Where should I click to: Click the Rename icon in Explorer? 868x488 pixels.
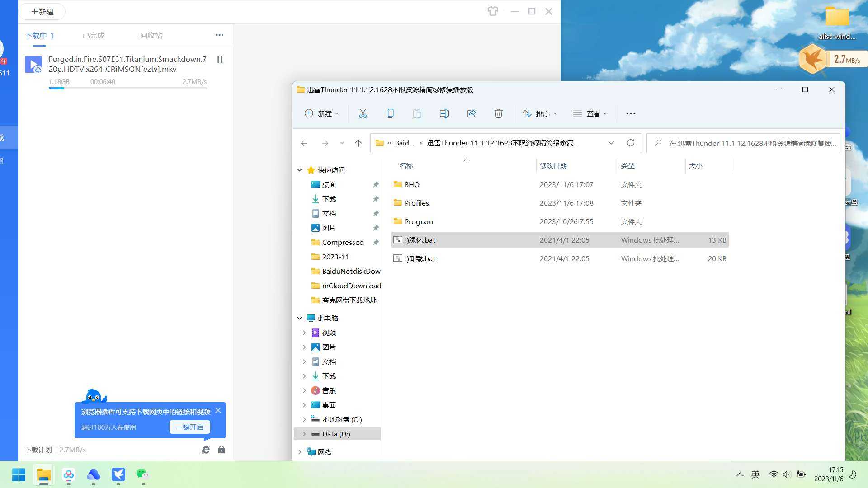[444, 113]
